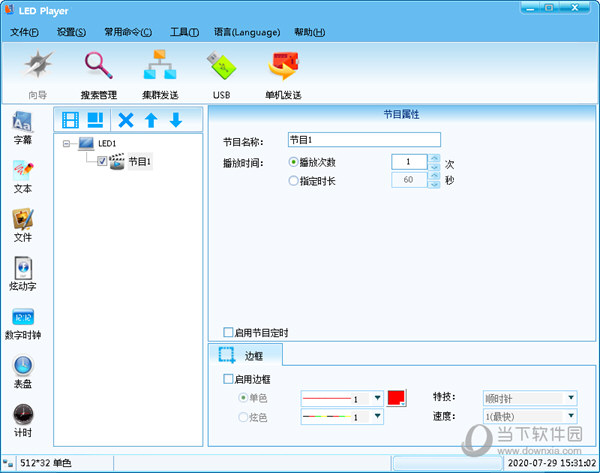This screenshot has width=600, height=473.
Task: Click the status bar date time
Action: point(551,463)
